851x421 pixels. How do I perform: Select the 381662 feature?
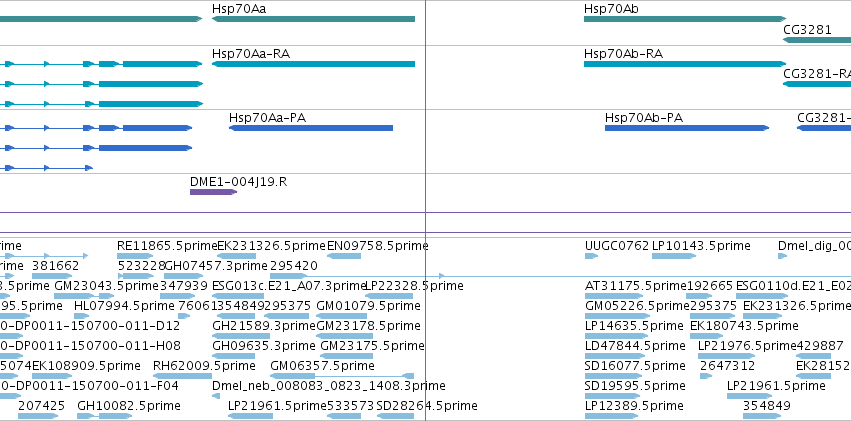point(52,276)
